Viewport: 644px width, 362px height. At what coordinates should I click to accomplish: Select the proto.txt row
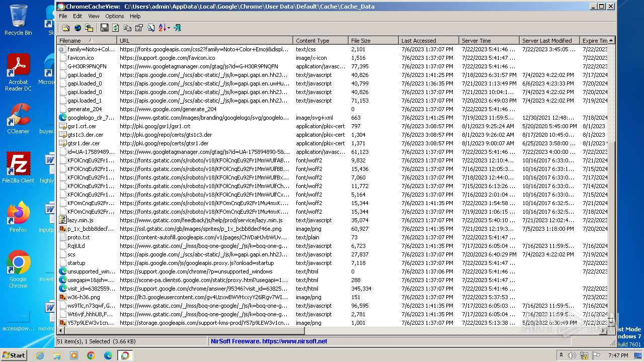332,237
